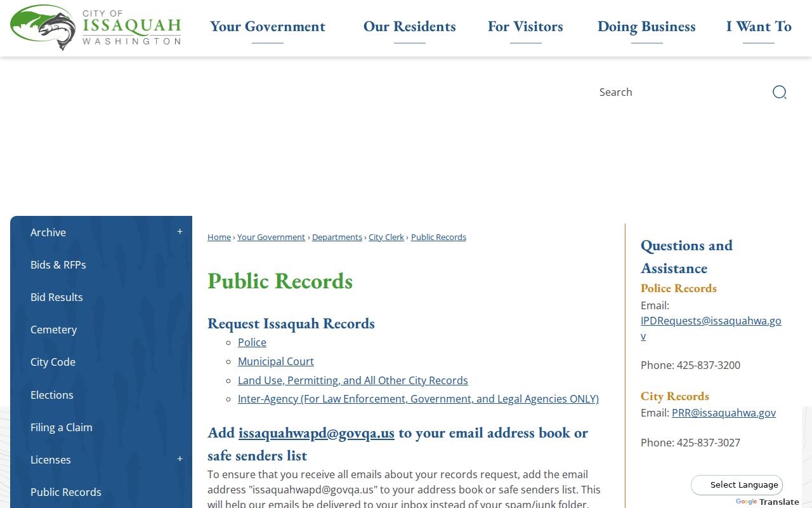812x508 pixels.
Task: Click the search magnifier icon
Action: [780, 92]
